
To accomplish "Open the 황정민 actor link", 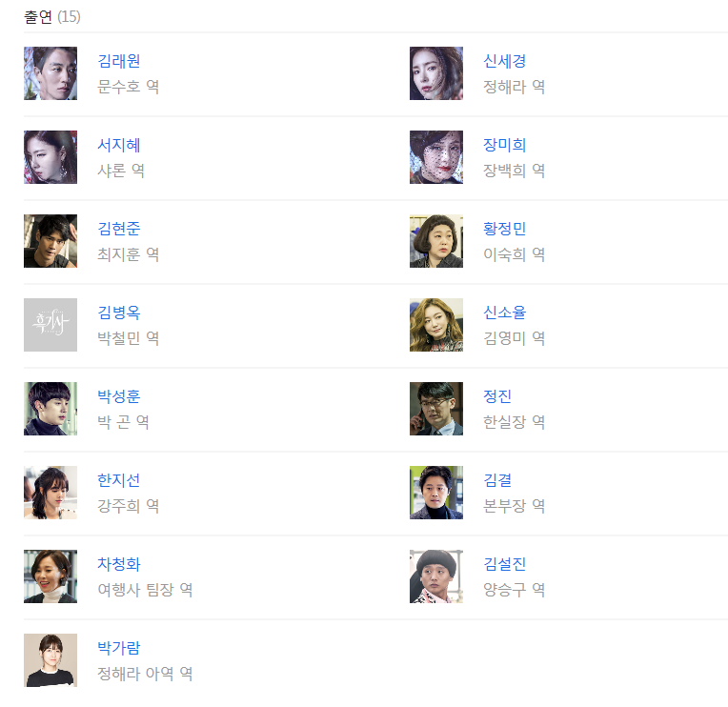I will (505, 229).
